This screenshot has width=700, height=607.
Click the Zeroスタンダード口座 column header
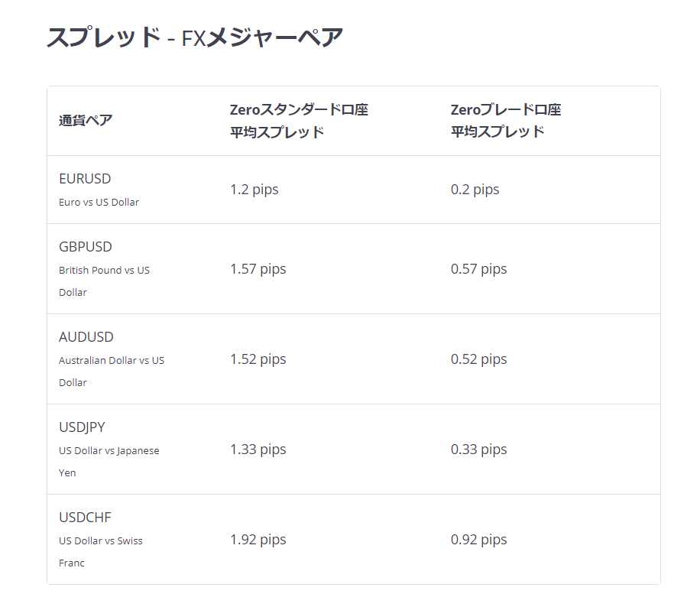click(x=299, y=121)
